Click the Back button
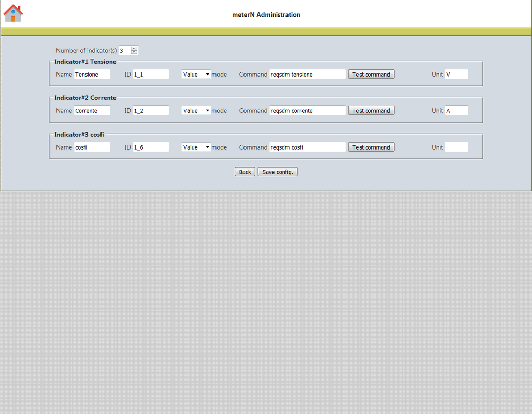532x414 pixels. [x=245, y=172]
